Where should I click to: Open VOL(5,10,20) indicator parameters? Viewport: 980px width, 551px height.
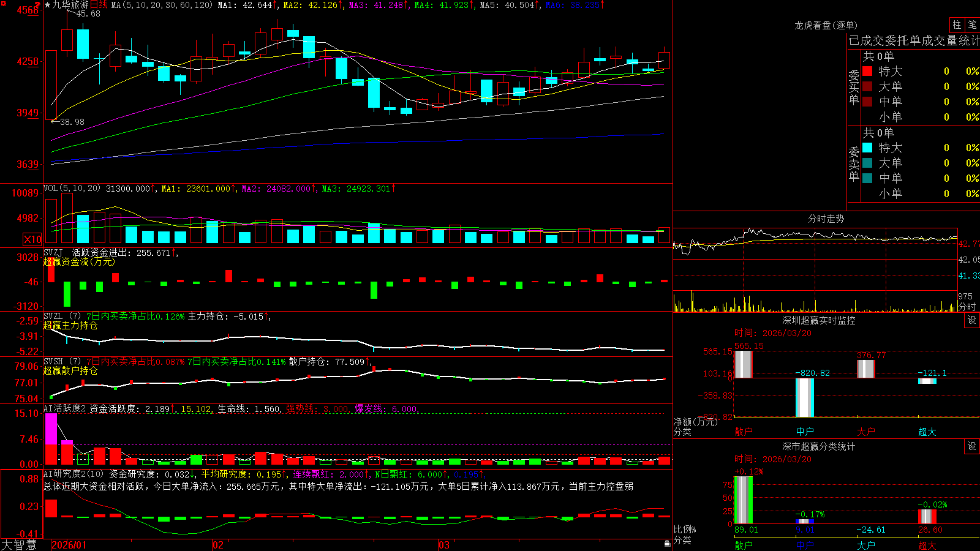(x=72, y=189)
